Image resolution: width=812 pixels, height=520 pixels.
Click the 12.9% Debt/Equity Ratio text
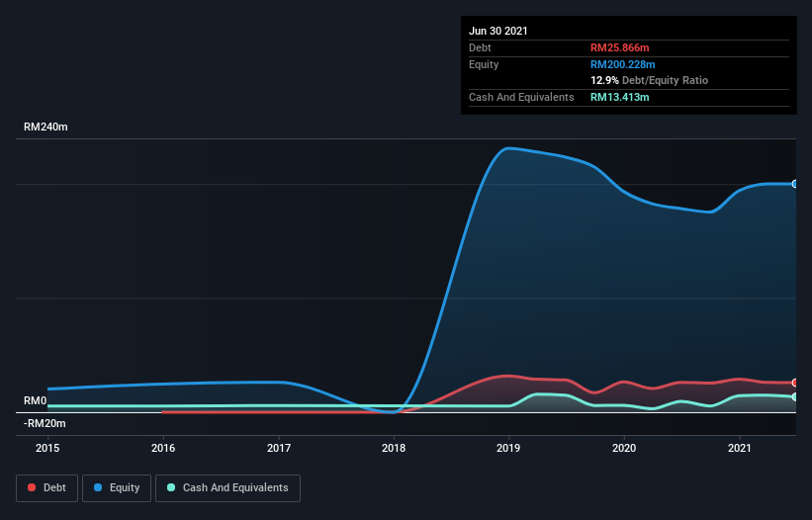click(x=650, y=80)
